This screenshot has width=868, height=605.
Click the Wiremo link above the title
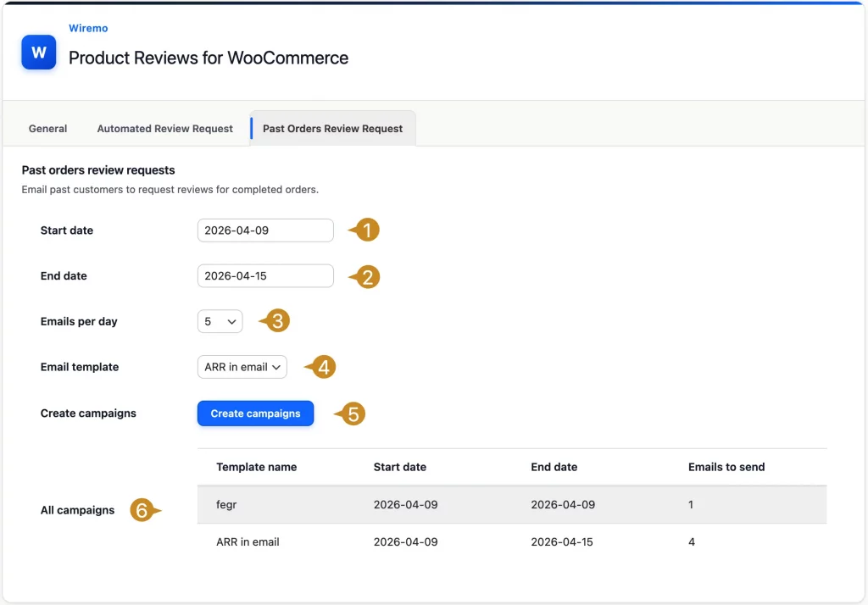click(88, 28)
